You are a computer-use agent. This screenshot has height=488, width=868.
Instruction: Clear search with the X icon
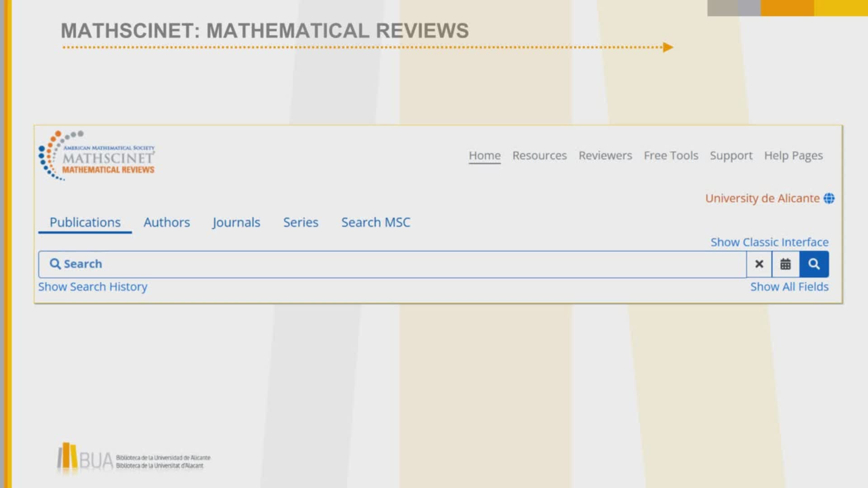pyautogui.click(x=759, y=264)
